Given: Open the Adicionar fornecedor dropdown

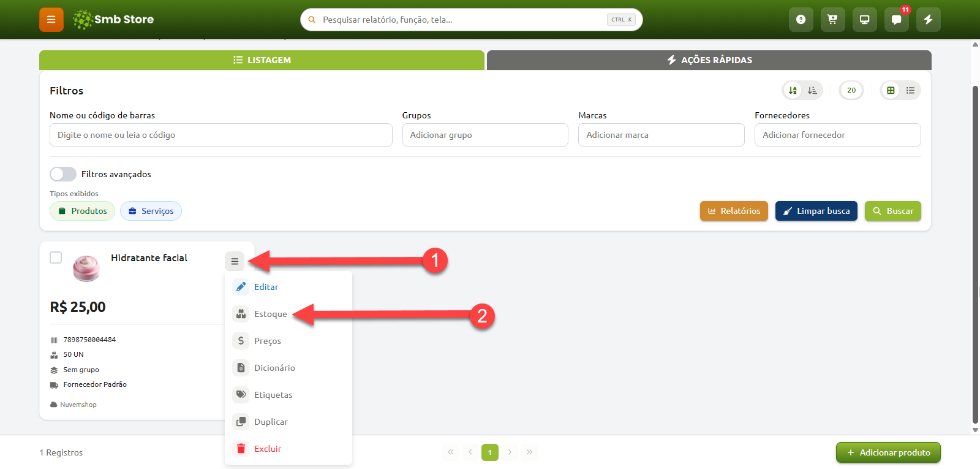Looking at the screenshot, I should [x=837, y=135].
